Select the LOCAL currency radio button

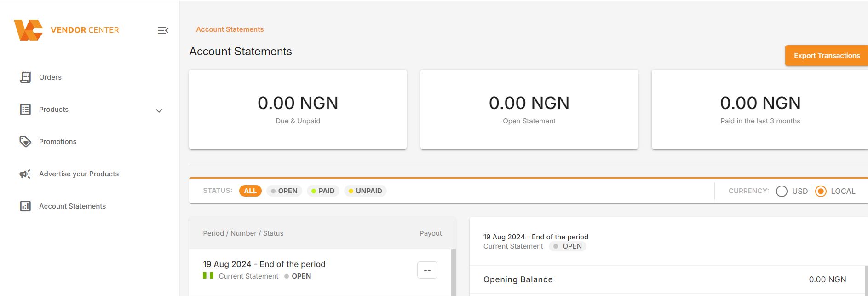click(821, 191)
